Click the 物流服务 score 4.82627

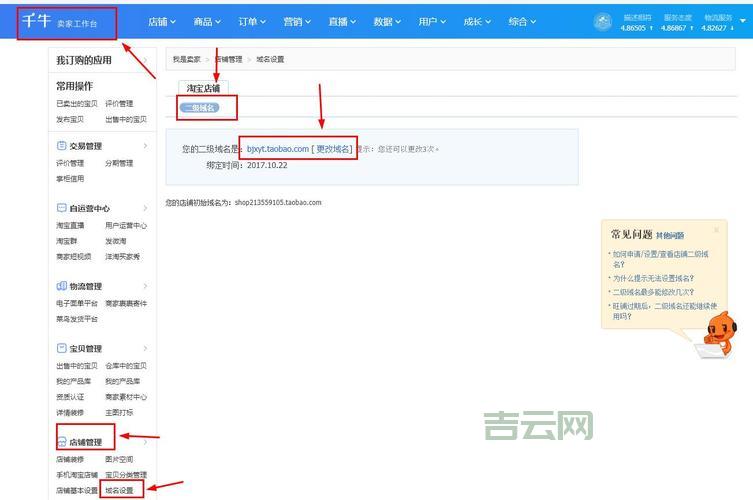pos(717,28)
